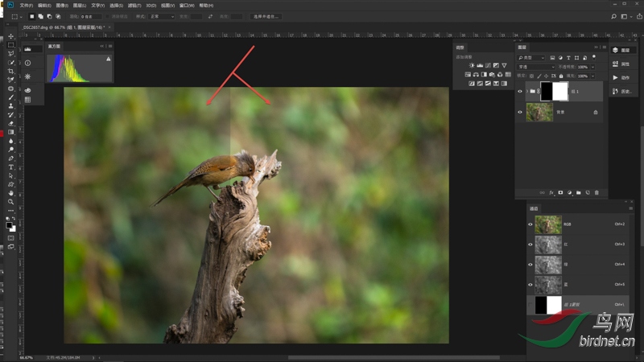The image size is (644, 362).
Task: Open the 滤镜 (Filter) menu
Action: tap(133, 5)
